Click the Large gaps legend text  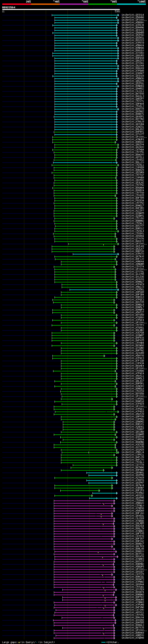click(x=28, y=642)
